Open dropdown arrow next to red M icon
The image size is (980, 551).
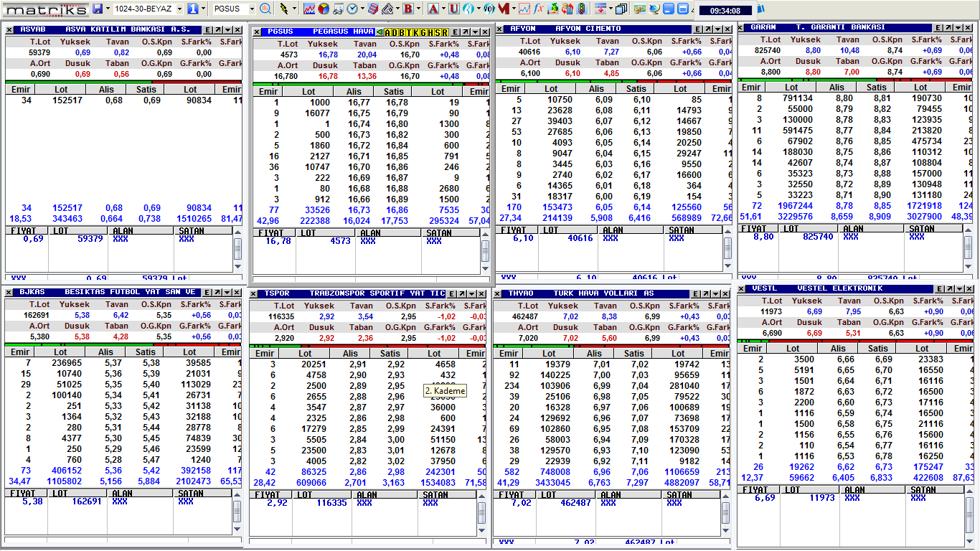click(513, 9)
